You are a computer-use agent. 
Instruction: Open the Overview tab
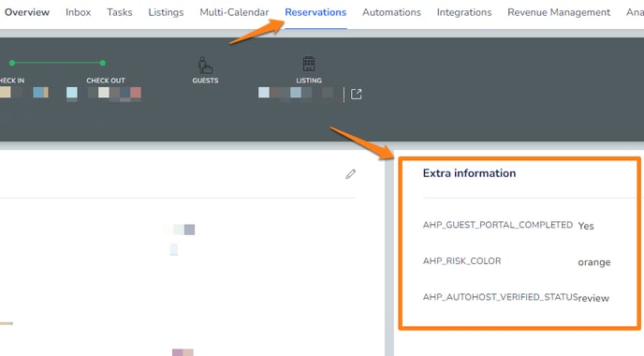click(x=27, y=12)
